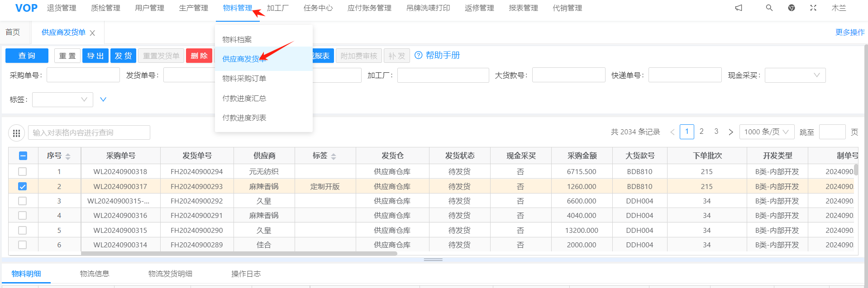
Task: Click the horizontal table scrollbar
Action: (x=239, y=254)
